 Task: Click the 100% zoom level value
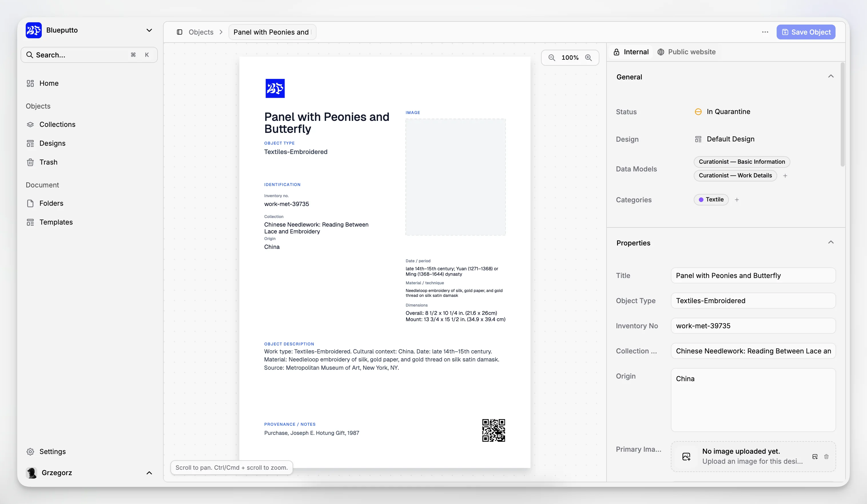(x=570, y=58)
